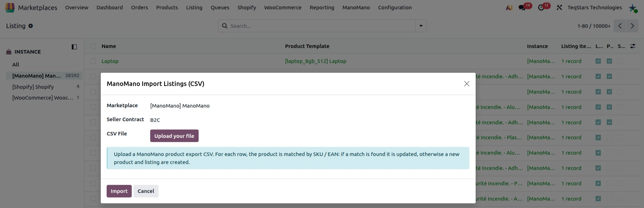Open the Orders menu

(139, 8)
